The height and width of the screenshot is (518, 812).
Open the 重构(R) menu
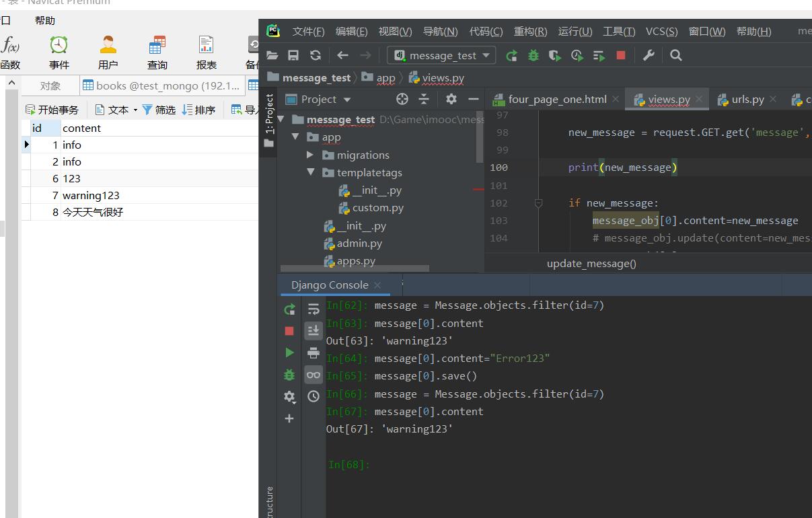tap(530, 32)
